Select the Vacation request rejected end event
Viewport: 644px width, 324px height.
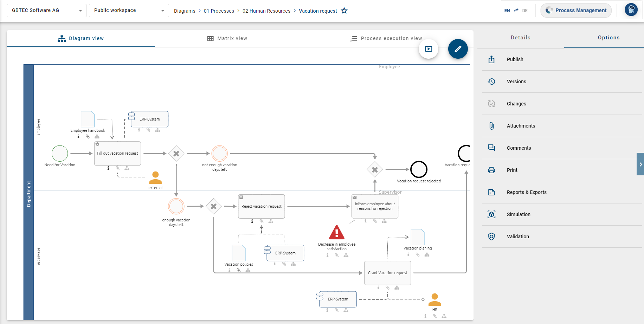[x=419, y=169]
